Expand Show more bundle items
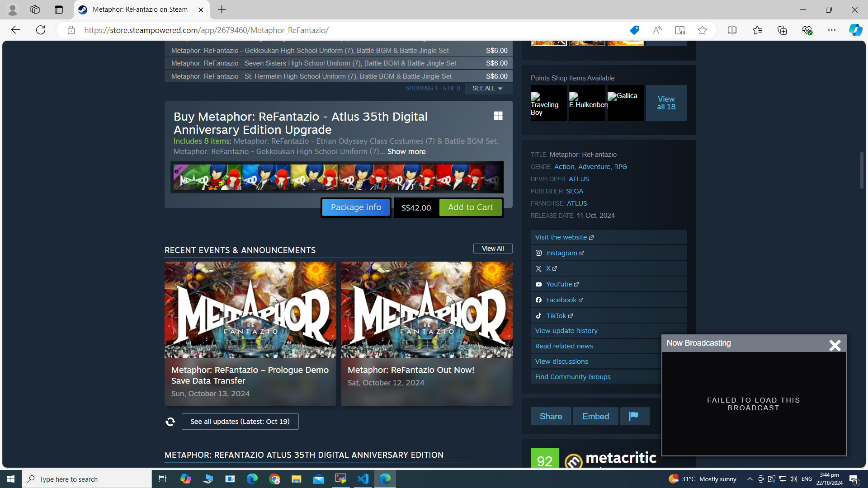The image size is (868, 488). point(406,152)
